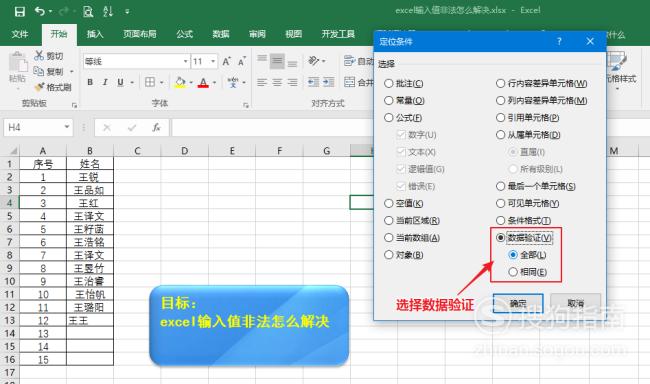Screen dimensions: 650x384
Task: Click the insert function fx icon
Action: pos(156,128)
